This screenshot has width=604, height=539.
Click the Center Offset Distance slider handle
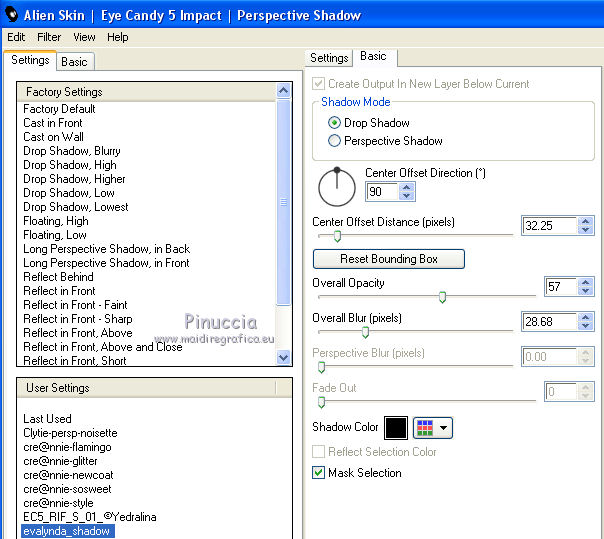click(x=337, y=236)
